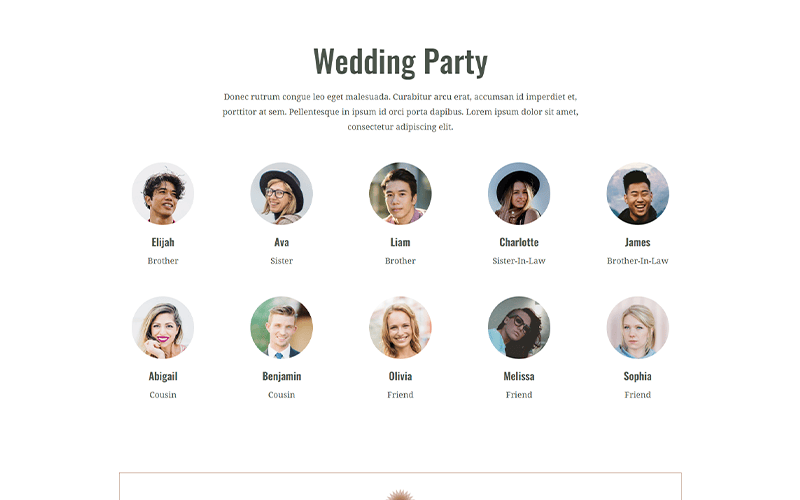Select the Brother-In-Law label under James
Viewport: 800px width, 500px height.
638,261
